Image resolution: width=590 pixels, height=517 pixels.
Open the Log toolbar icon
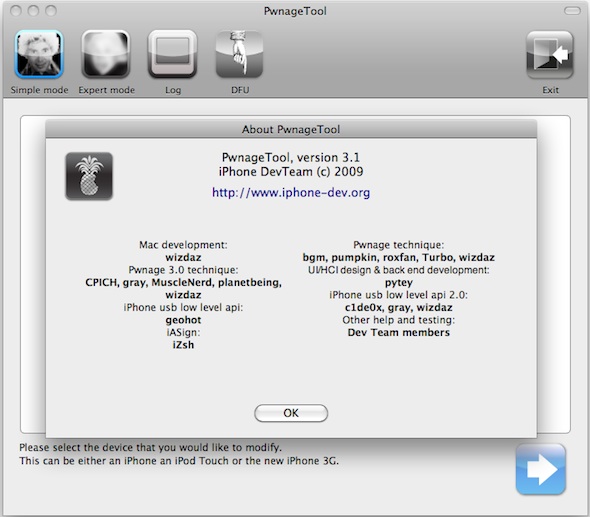point(173,54)
